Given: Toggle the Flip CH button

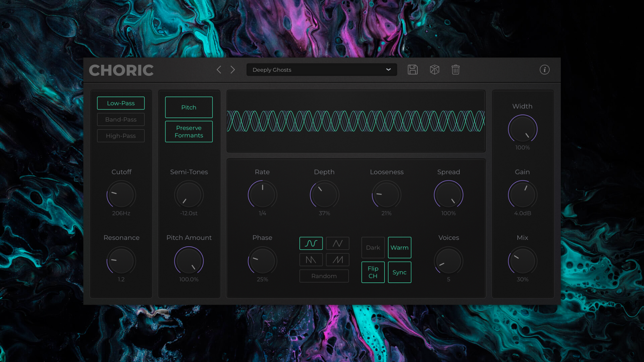Looking at the screenshot, I should (x=373, y=272).
